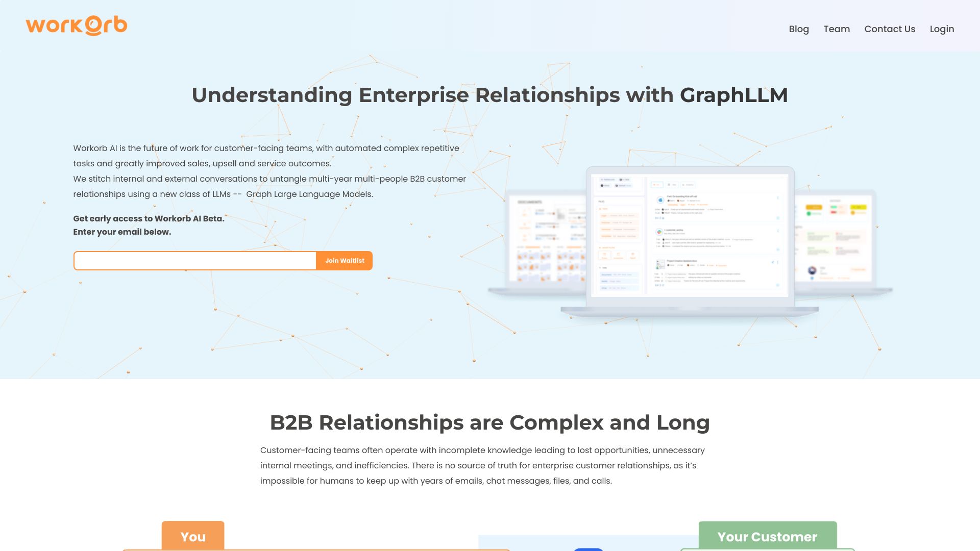Image resolution: width=980 pixels, height=551 pixels.
Task: Click the Contact Us navigation link
Action: (x=889, y=28)
